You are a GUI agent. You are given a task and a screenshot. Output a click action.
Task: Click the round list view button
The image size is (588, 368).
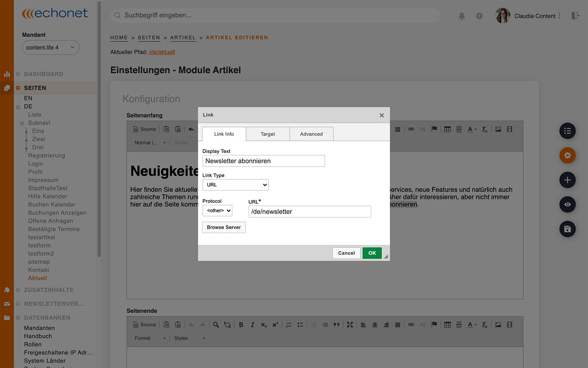567,131
